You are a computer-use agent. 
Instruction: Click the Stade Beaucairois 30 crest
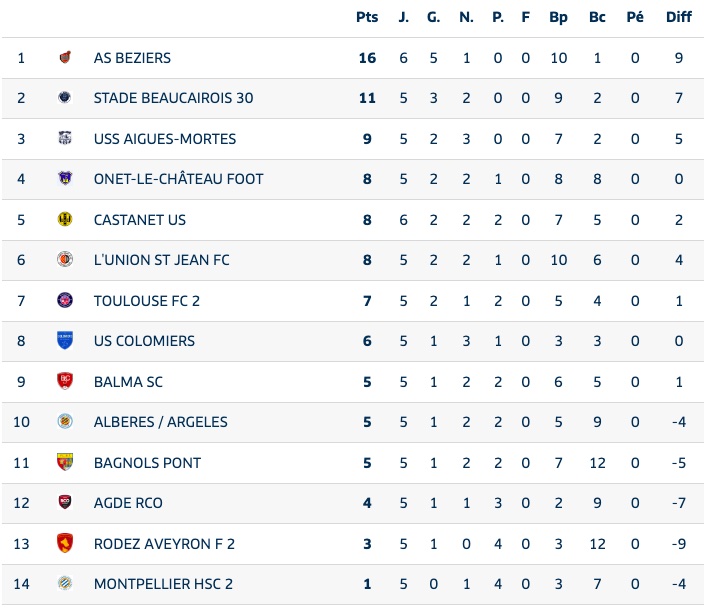(65, 98)
